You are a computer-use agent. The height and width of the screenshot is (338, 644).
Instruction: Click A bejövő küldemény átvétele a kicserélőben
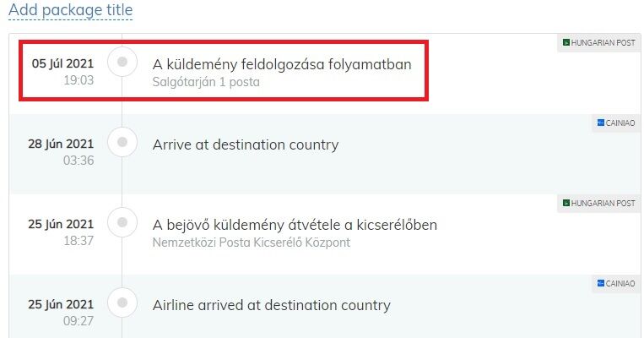(x=295, y=225)
